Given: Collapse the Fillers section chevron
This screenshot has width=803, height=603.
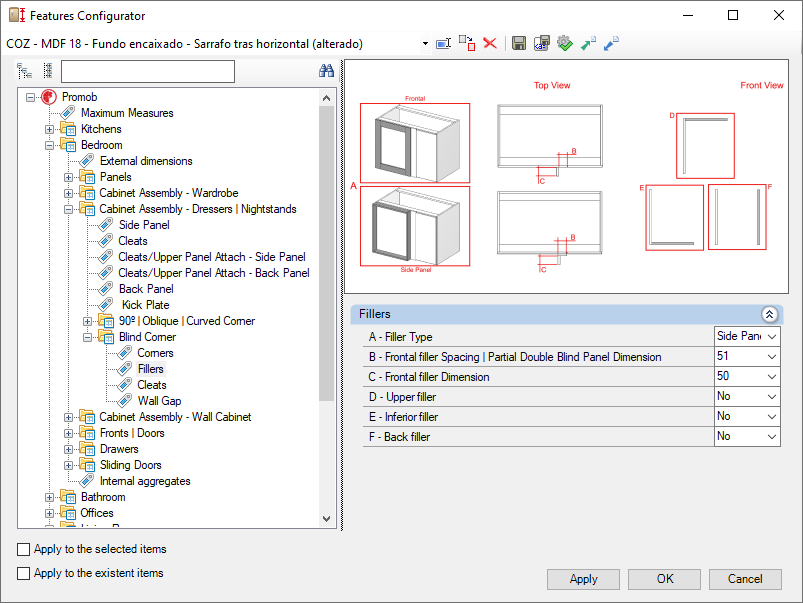Looking at the screenshot, I should (769, 314).
